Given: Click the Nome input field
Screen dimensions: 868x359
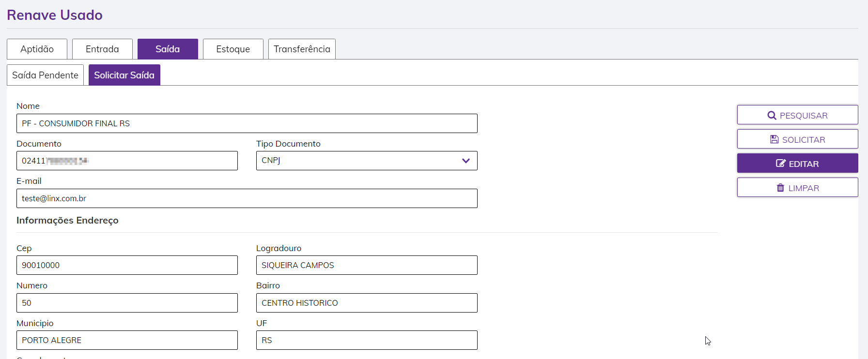Looking at the screenshot, I should (247, 123).
